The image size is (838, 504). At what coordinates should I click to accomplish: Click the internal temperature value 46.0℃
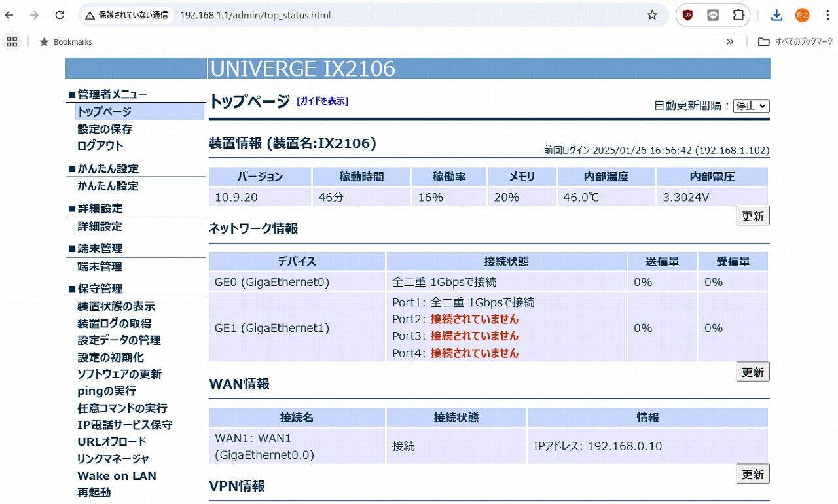[x=581, y=197]
